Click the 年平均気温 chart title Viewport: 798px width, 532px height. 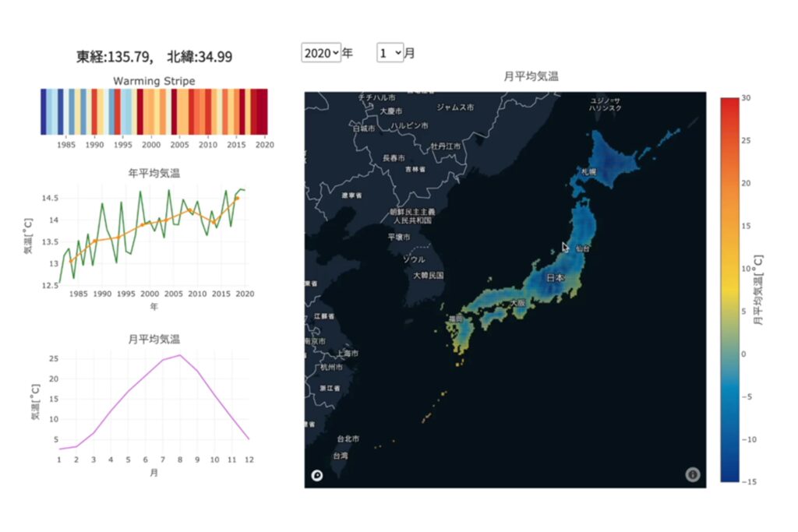coord(154,174)
